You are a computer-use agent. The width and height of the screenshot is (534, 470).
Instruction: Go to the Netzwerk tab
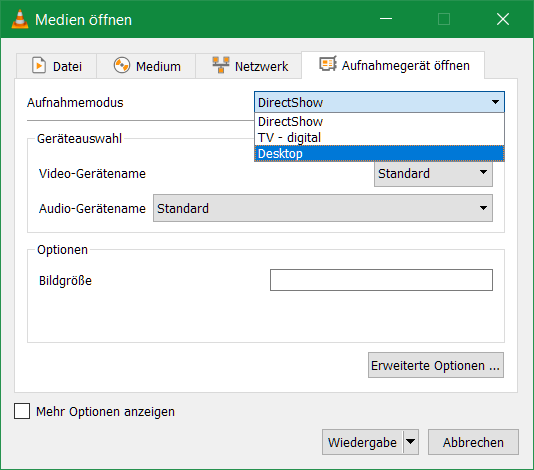click(249, 66)
